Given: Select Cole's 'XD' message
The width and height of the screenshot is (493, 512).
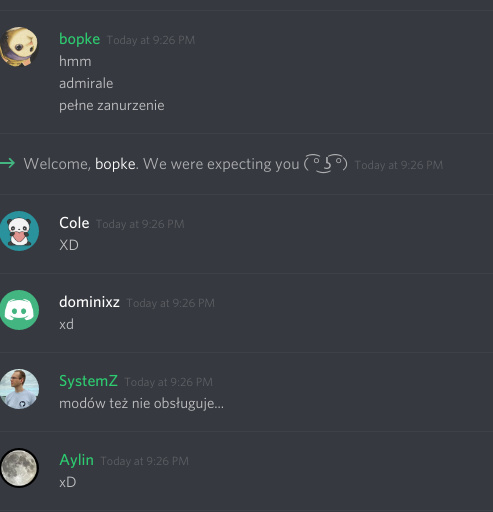Looking at the screenshot, I should click(x=69, y=245).
